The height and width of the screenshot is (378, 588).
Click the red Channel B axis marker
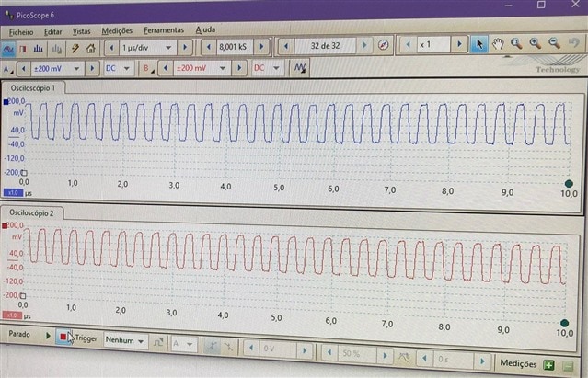pos(5,225)
